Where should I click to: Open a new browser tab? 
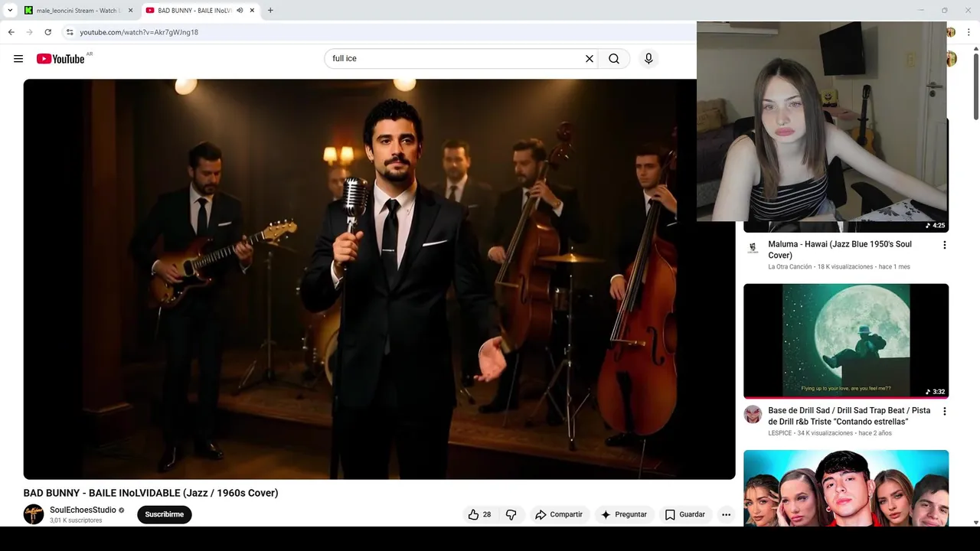click(270, 11)
